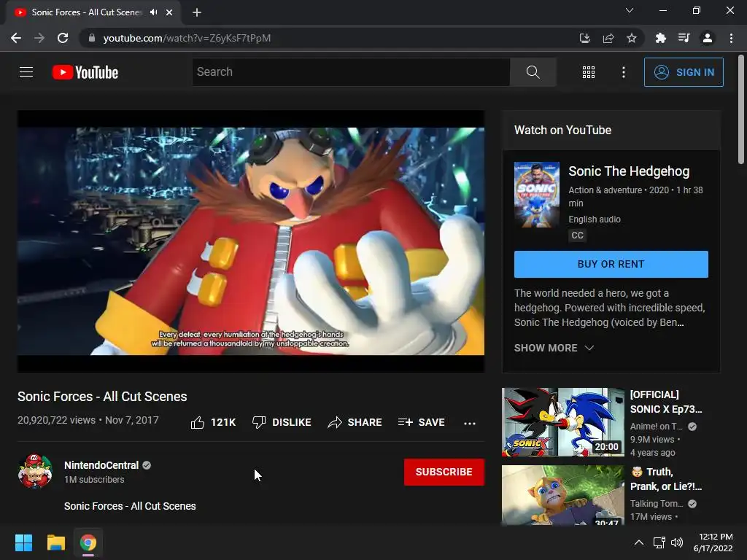Like the video with thumbs-up 121K
This screenshot has width=747, height=560.
[x=213, y=422]
